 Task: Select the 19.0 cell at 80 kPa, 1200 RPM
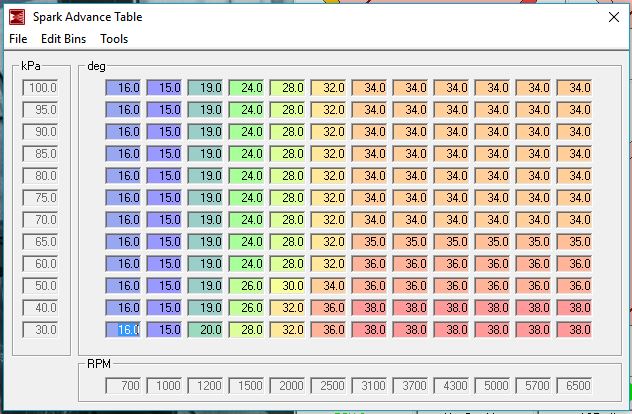pyautogui.click(x=205, y=176)
